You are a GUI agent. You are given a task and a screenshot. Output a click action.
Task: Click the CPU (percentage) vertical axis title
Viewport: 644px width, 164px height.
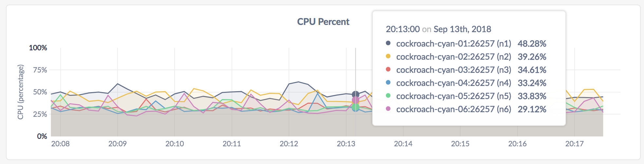(21, 92)
